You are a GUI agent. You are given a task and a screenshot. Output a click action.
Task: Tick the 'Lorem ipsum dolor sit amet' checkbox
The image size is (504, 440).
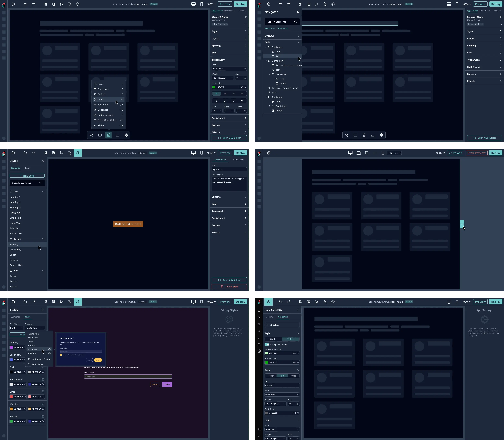61,355
